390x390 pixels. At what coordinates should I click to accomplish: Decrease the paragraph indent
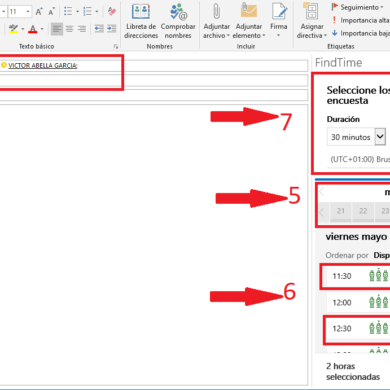tap(99, 29)
